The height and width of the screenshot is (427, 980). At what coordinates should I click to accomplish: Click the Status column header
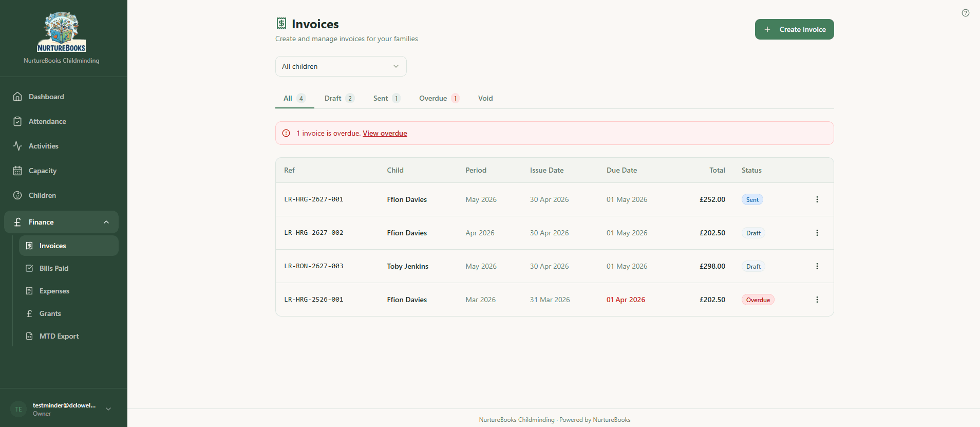(x=751, y=170)
